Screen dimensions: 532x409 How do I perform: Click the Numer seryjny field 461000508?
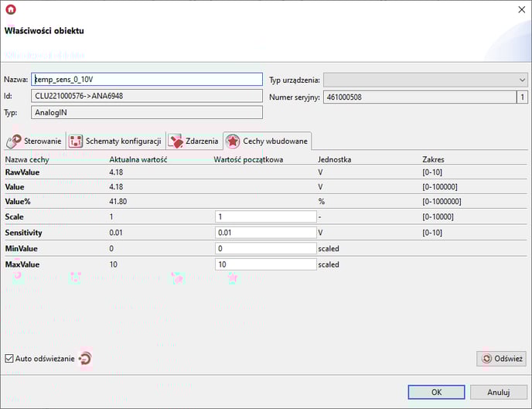420,97
